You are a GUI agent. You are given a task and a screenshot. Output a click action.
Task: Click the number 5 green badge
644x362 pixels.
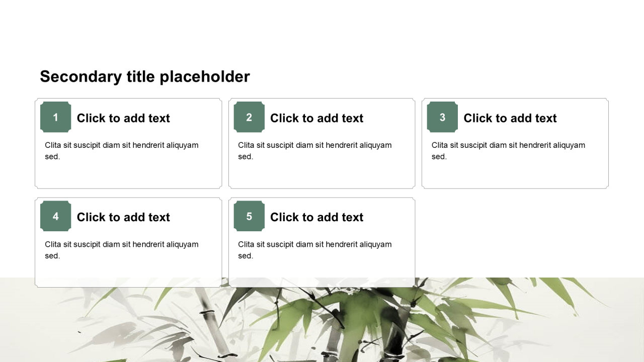click(x=249, y=216)
